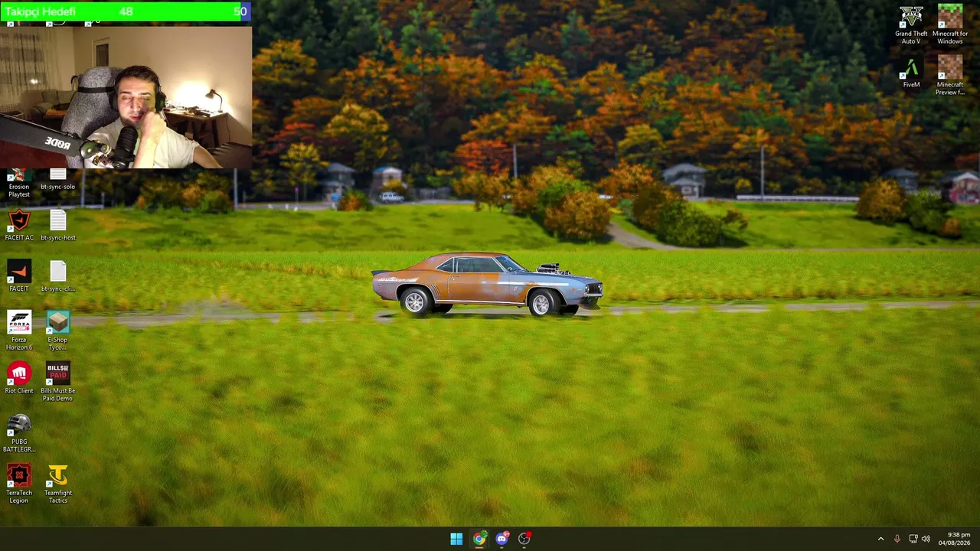This screenshot has width=980, height=551.
Task: Select the bt-sync-cli file icon
Action: [x=58, y=277]
